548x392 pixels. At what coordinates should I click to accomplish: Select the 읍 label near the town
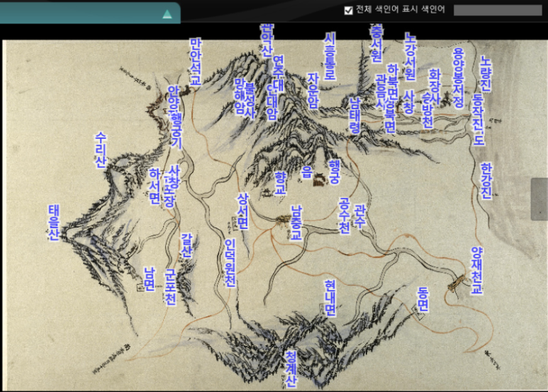[x=306, y=172]
